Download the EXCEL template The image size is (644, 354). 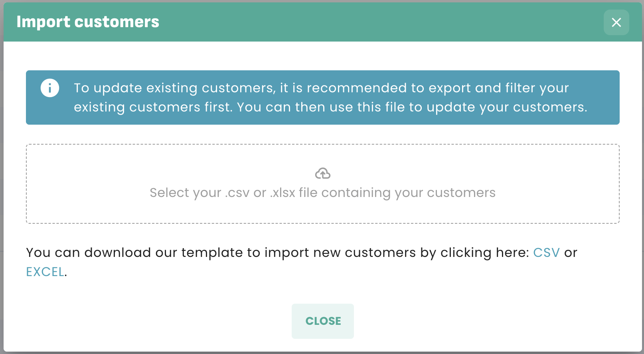[45, 272]
